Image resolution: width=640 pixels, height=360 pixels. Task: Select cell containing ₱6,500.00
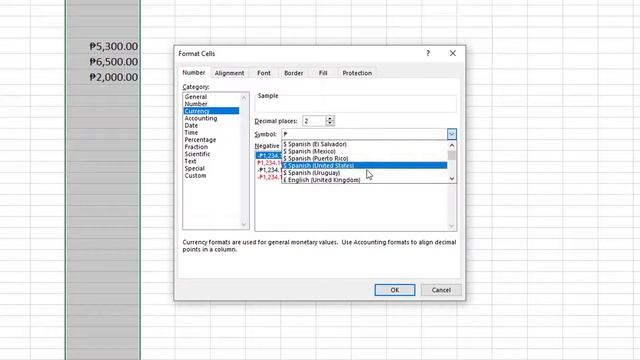pos(103,62)
